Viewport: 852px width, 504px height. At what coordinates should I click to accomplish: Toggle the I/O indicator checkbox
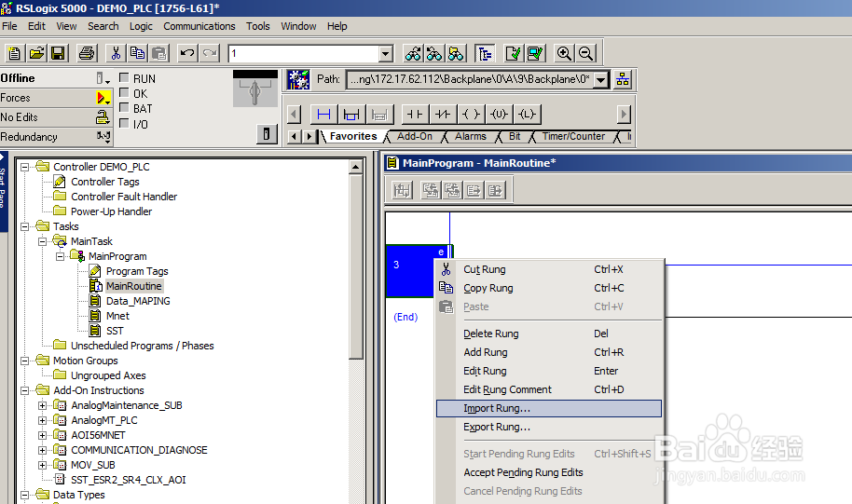coord(124,123)
